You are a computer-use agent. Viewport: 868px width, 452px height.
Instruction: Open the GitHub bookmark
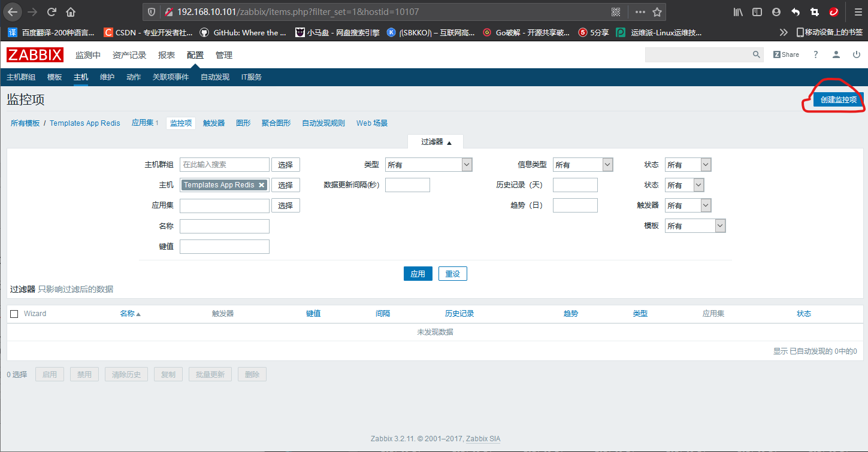(243, 33)
